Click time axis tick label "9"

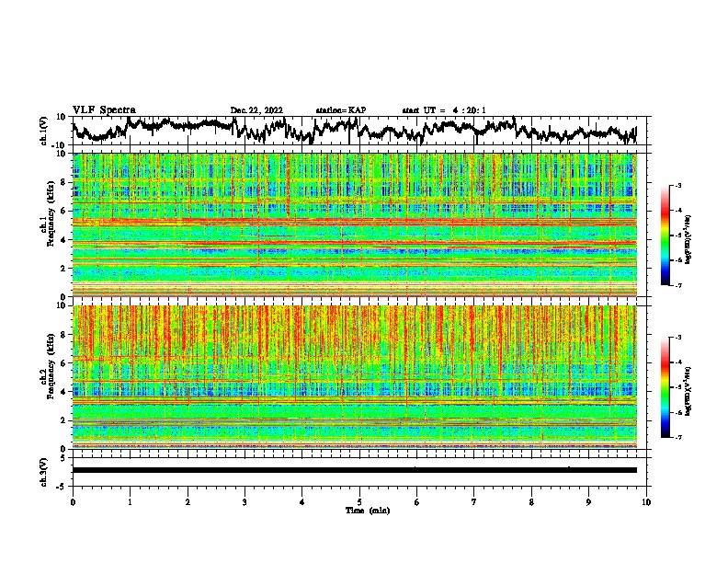pos(588,502)
